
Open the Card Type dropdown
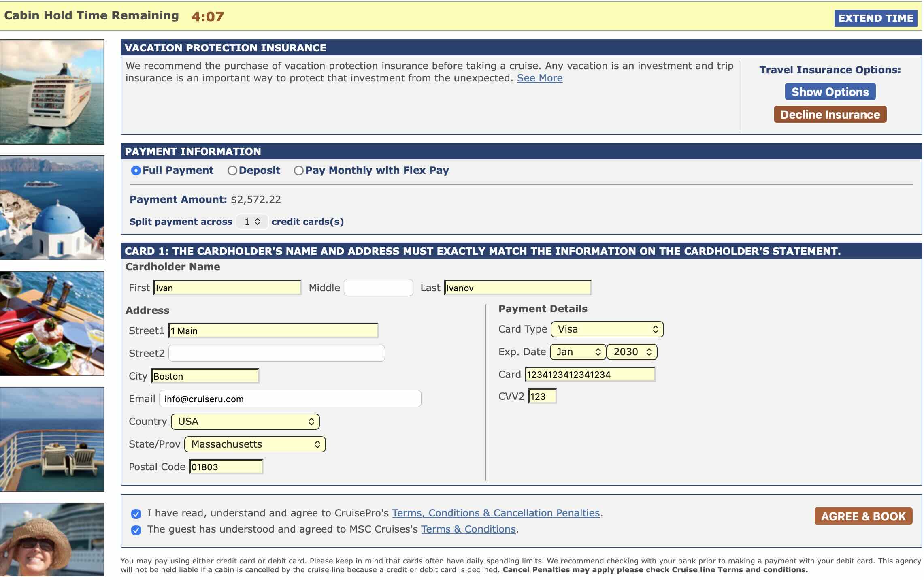pyautogui.click(x=607, y=329)
